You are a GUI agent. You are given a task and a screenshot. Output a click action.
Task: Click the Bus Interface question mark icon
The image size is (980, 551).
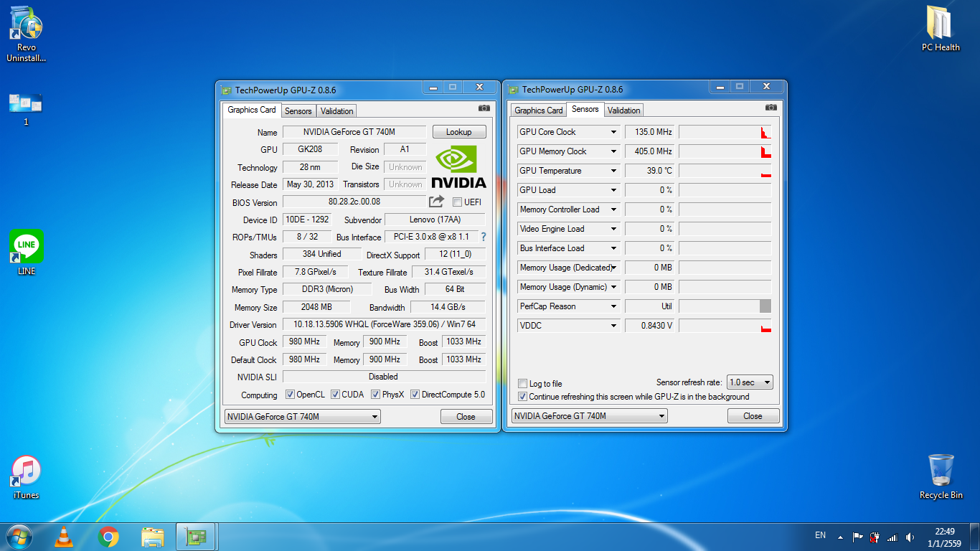pos(484,237)
